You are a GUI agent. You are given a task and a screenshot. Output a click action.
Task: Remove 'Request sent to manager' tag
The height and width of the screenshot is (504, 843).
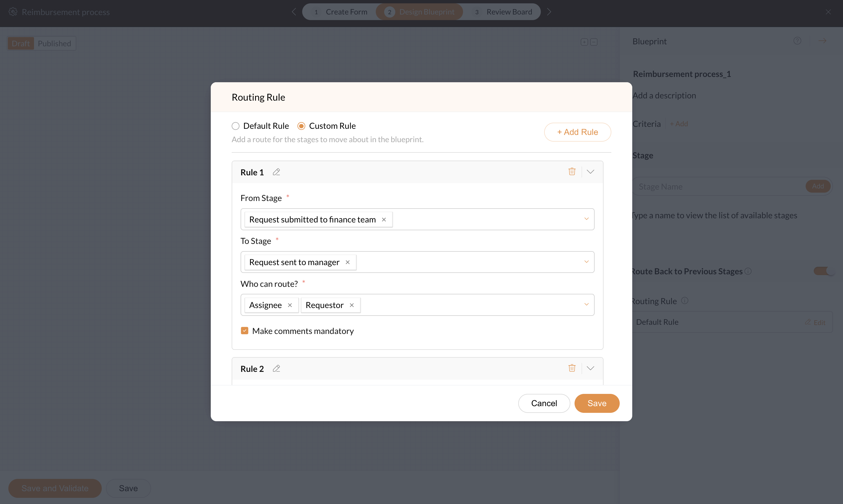click(347, 262)
